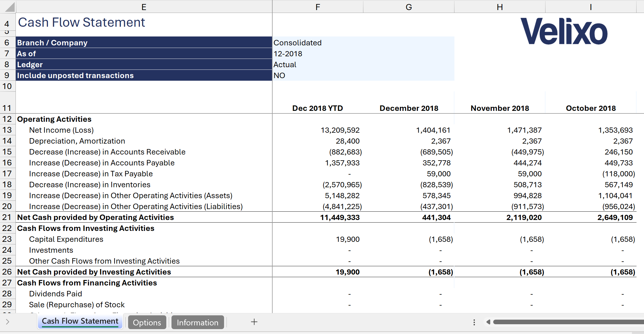The image size is (644, 334).
Task: Select October receivable cell 246,150
Action: pyautogui.click(x=591, y=152)
